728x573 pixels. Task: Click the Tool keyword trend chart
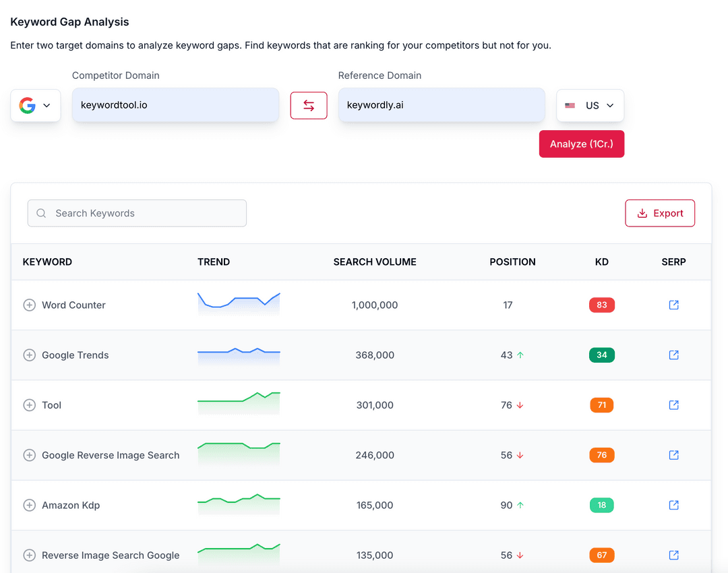[x=239, y=403]
